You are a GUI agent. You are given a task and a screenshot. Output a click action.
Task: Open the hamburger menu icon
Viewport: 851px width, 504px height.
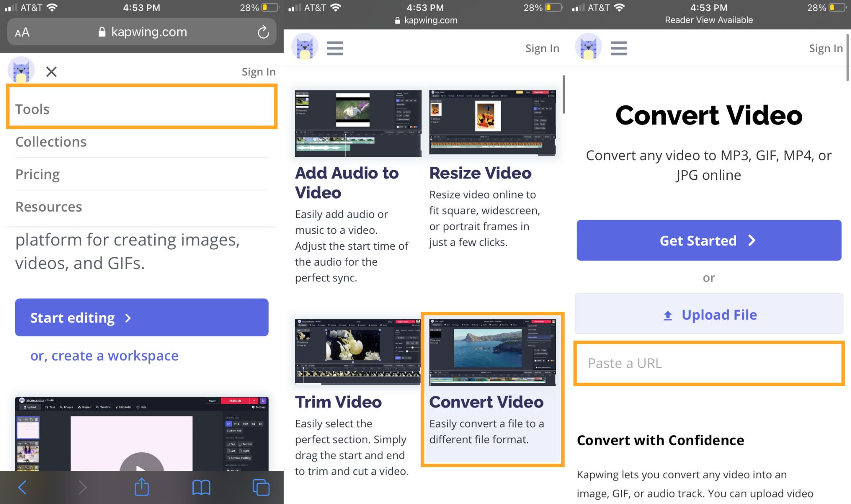tap(334, 48)
